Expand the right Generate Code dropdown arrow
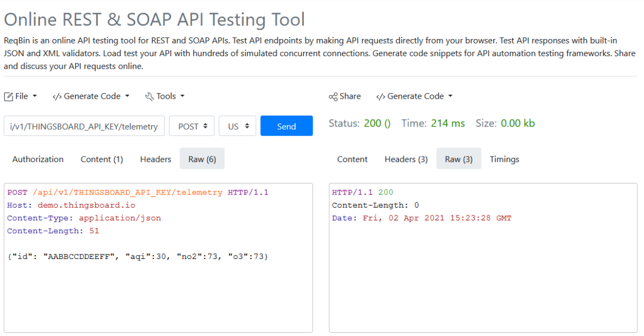The width and height of the screenshot is (644, 336). tap(450, 96)
